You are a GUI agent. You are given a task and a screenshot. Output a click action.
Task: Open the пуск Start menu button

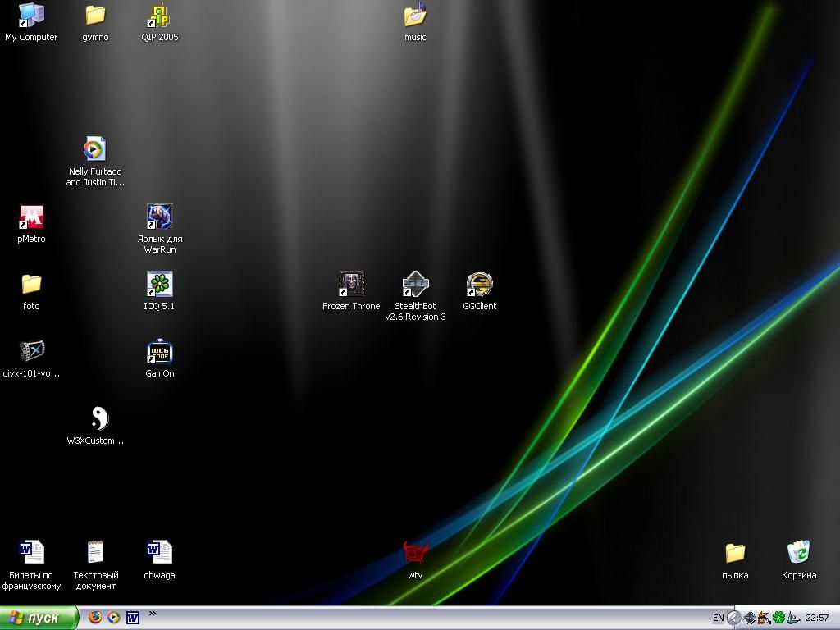coord(39,618)
